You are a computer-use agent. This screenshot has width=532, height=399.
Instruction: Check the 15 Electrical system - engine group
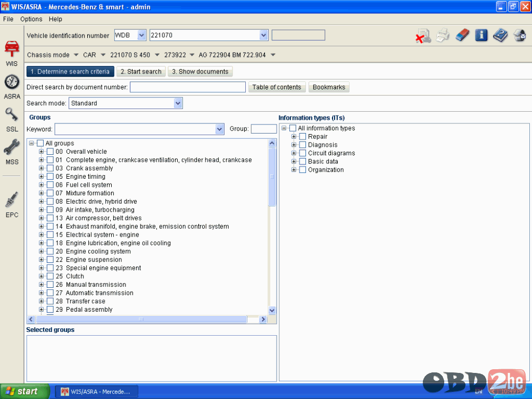click(50, 235)
